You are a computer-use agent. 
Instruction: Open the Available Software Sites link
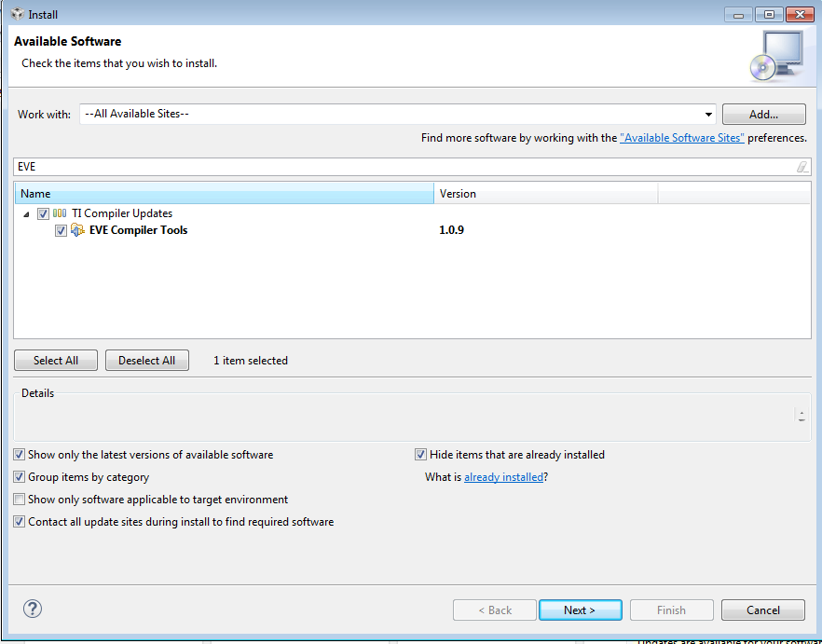point(681,138)
